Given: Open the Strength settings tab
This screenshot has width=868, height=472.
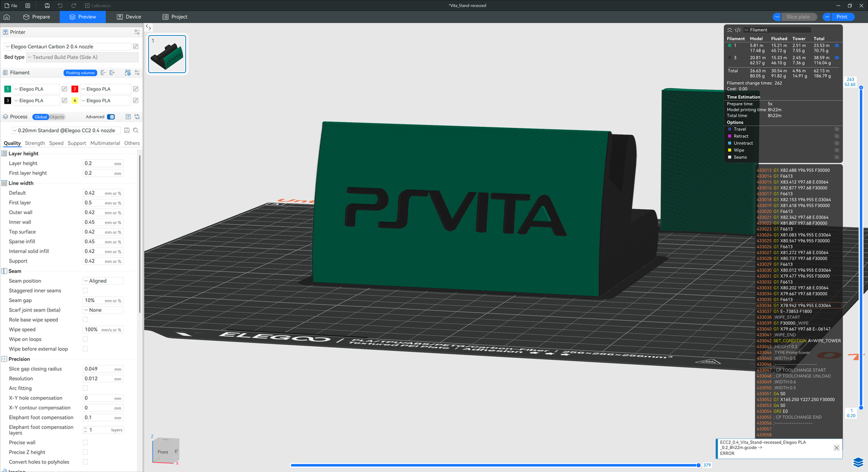Looking at the screenshot, I should tap(35, 143).
